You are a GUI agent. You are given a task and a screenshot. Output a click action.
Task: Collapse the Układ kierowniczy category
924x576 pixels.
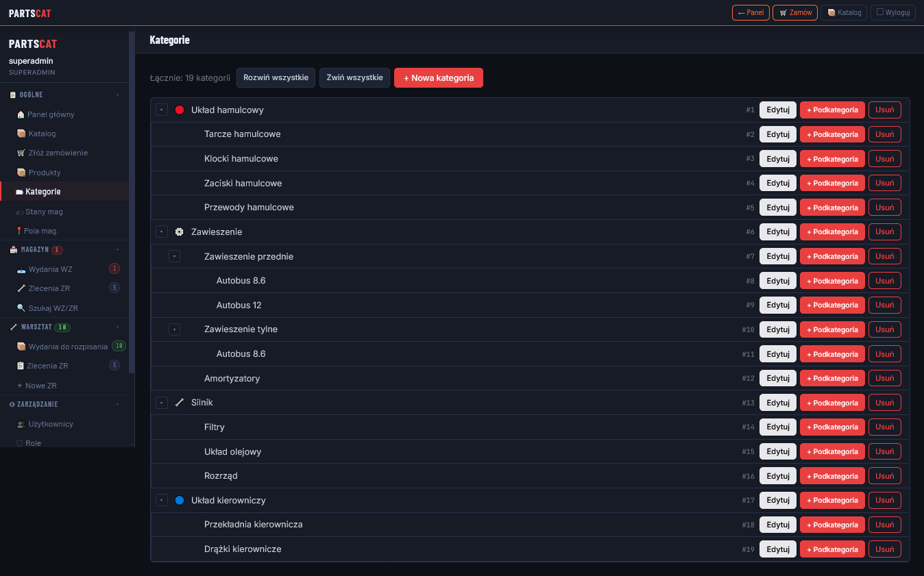[x=162, y=501]
